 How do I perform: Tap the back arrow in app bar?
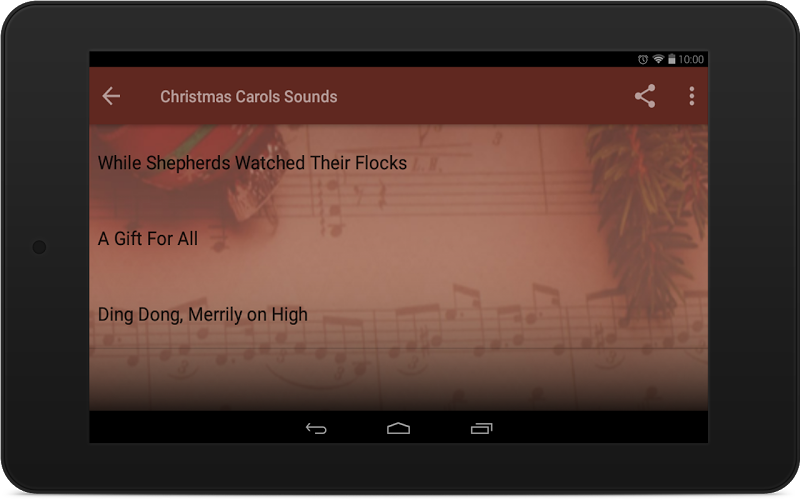(x=111, y=96)
